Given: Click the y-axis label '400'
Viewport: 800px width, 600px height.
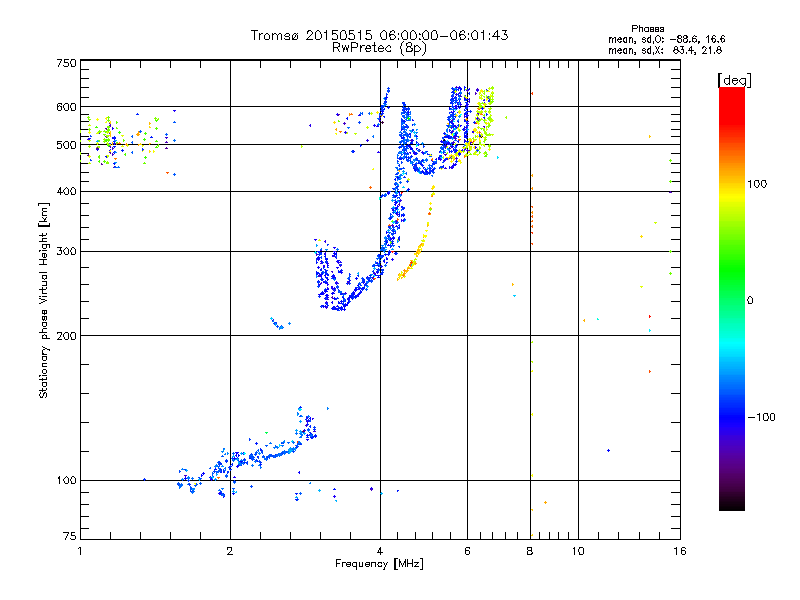Looking at the screenshot, I should [66, 191].
